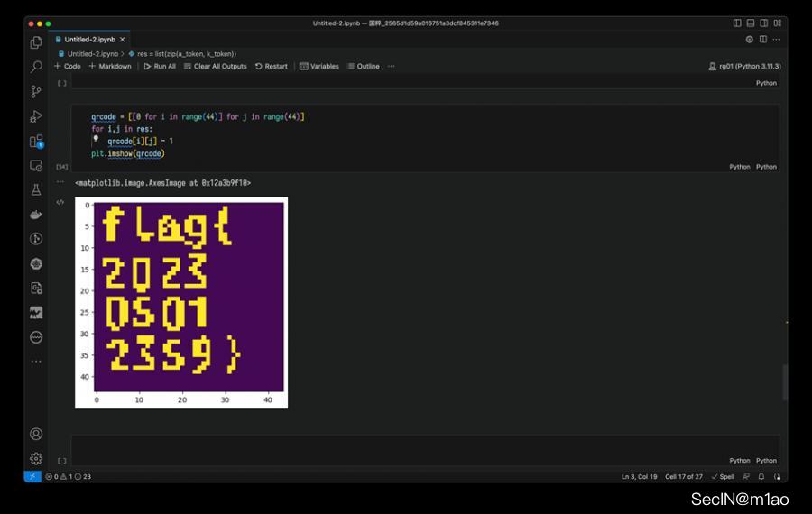Toggle the Spell checker in status bar

tap(723, 476)
